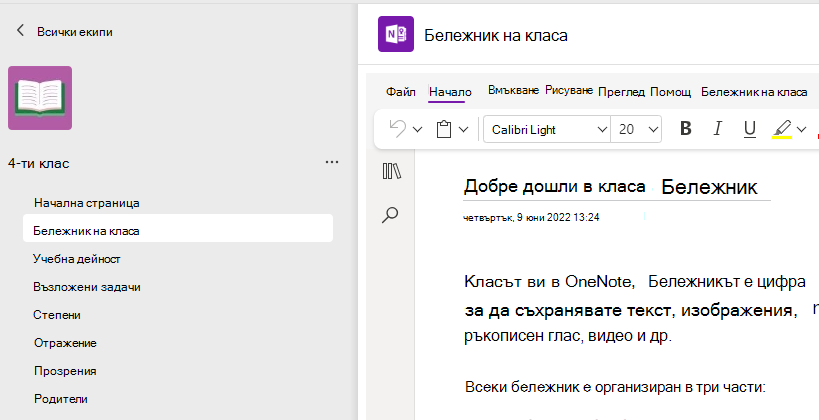Viewport: 819px width, 420px height.
Task: Switch to the Начало ribbon tab
Action: point(450,92)
